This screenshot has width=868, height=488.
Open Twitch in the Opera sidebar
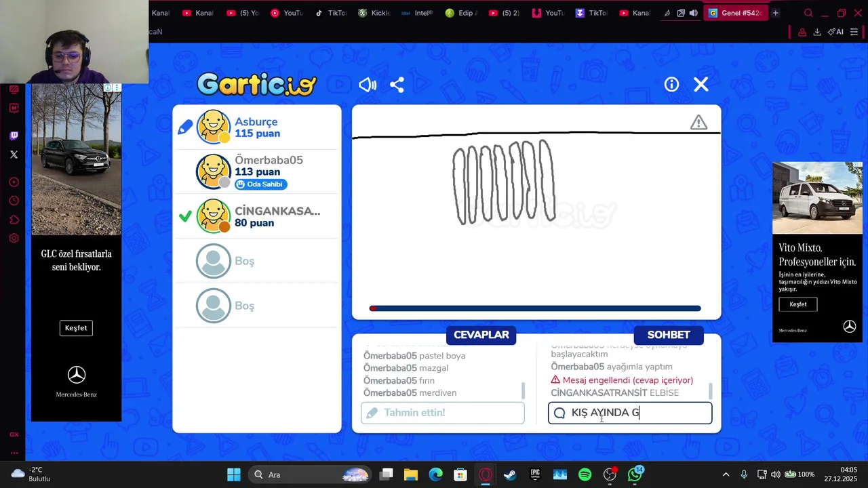pyautogui.click(x=14, y=136)
